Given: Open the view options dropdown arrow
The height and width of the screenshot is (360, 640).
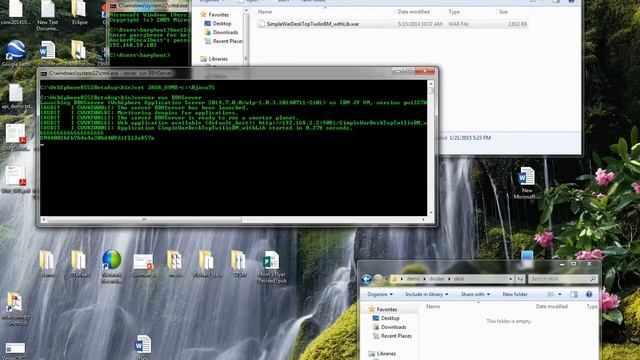Looking at the screenshot, I should 560,294.
